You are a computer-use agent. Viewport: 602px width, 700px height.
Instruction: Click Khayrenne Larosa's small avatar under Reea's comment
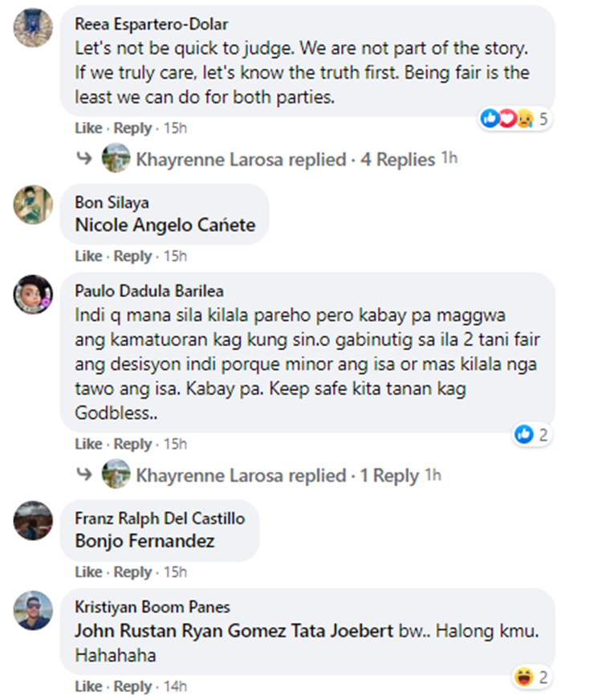click(116, 159)
